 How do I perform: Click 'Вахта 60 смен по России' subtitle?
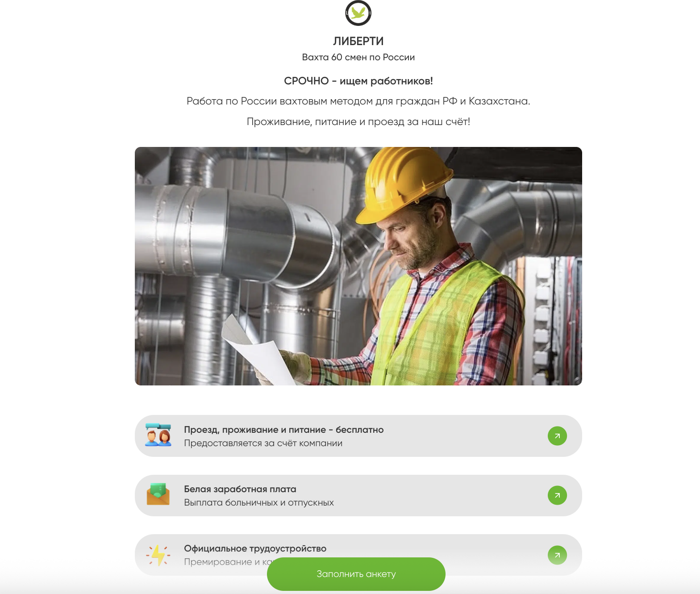(x=358, y=57)
